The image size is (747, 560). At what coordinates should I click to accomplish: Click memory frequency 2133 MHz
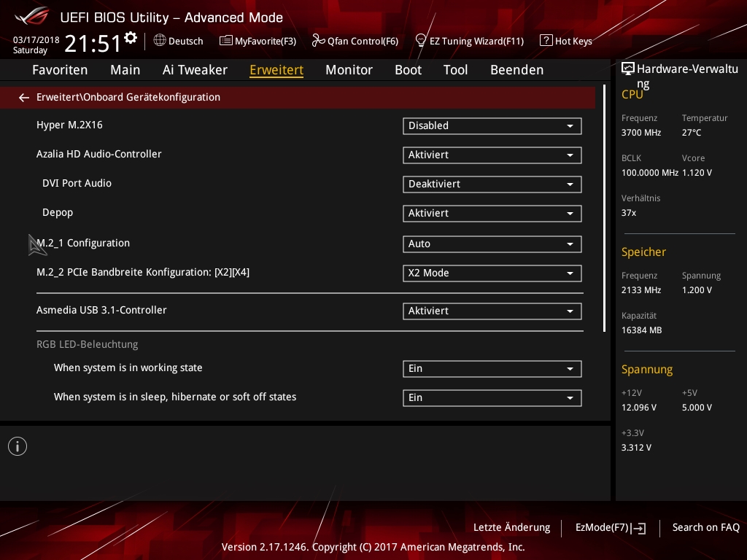(641, 290)
